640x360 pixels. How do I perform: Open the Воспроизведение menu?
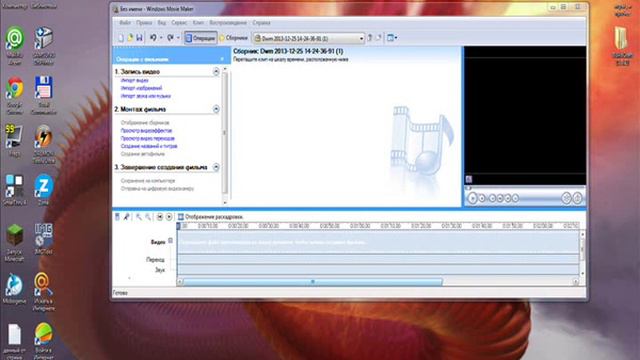pos(228,23)
